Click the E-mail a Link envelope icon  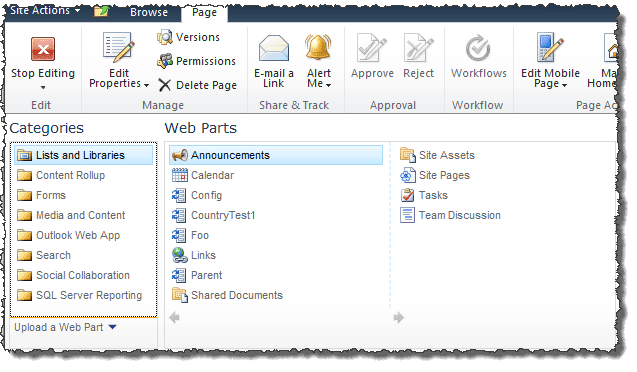[274, 49]
